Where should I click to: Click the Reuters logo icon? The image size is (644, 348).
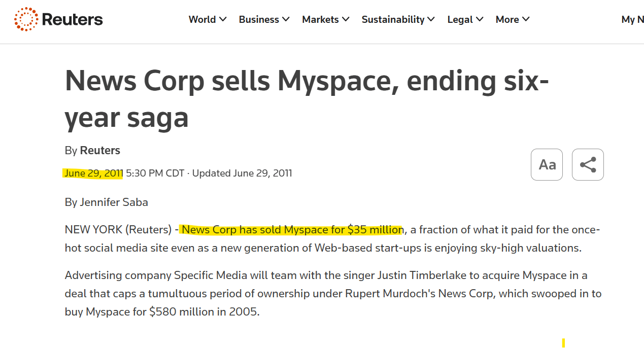[26, 20]
